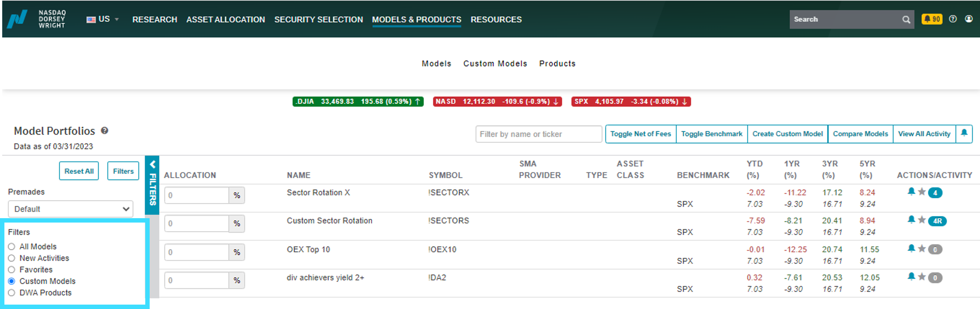Viewport: 980px width, 309px height.
Task: Click the alert bell for OEX Top 10
Action: [911, 249]
